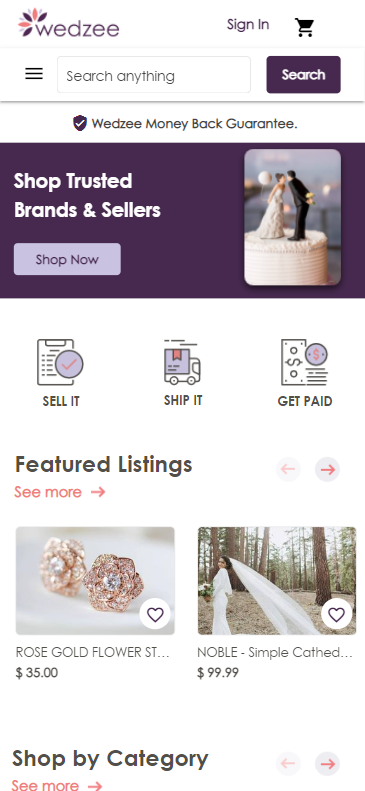365x791 pixels.
Task: Focus the Search anything input field
Action: 154,75
